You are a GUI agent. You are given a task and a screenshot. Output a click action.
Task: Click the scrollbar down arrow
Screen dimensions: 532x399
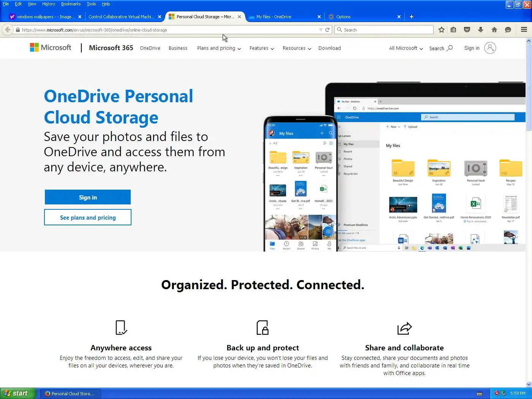tap(529, 384)
